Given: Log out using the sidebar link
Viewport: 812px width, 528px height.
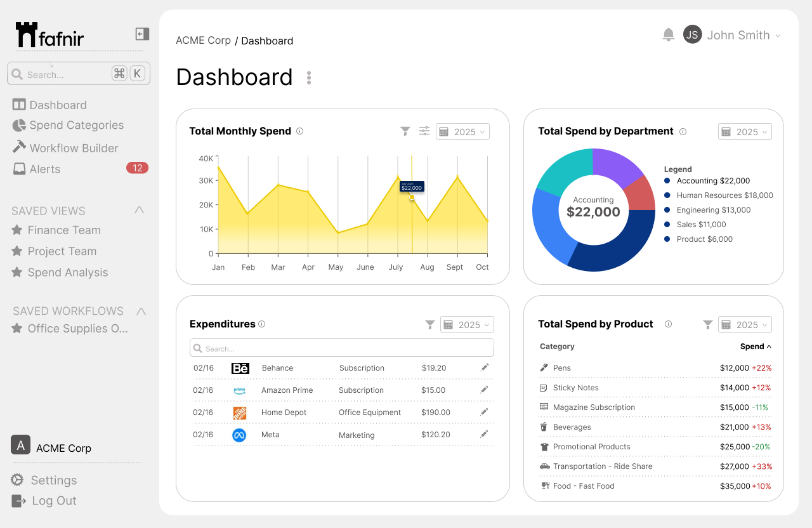Looking at the screenshot, I should pyautogui.click(x=54, y=501).
